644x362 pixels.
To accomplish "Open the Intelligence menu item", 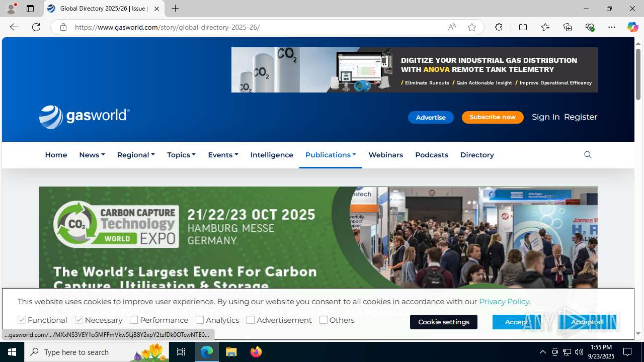I will click(x=272, y=155).
